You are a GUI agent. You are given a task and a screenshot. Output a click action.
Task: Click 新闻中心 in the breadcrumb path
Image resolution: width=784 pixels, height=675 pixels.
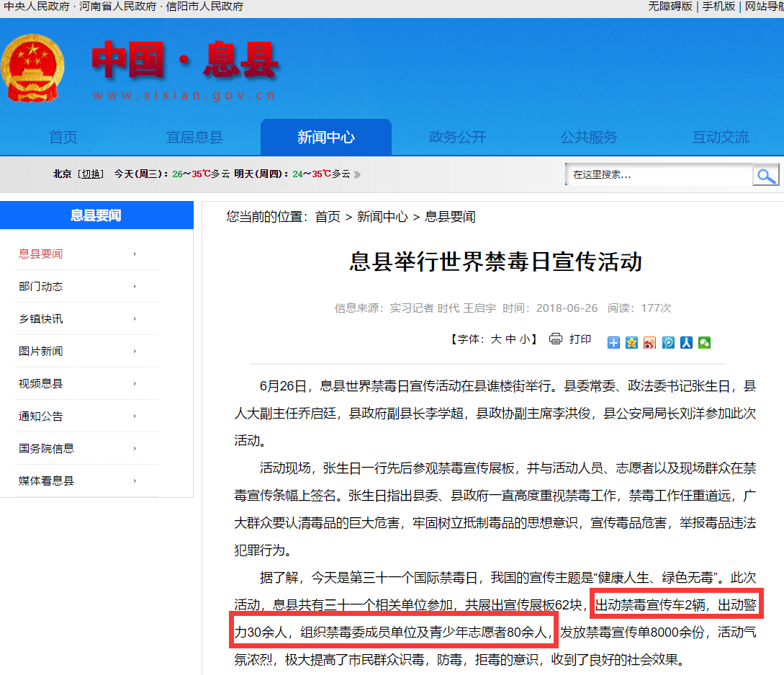382,217
